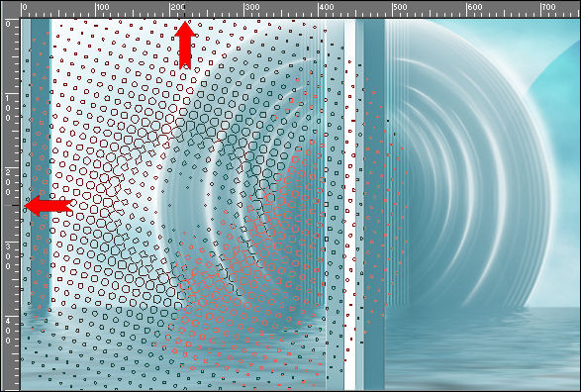Click the 100 mark on vertical ruler
The image size is (581, 392).
coord(8,108)
